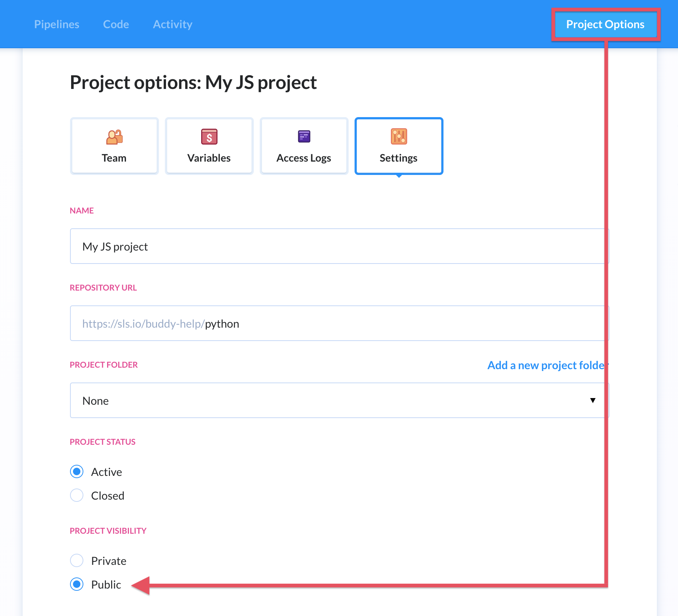Go to Activity in top navigation
This screenshot has width=678, height=616.
tap(173, 24)
